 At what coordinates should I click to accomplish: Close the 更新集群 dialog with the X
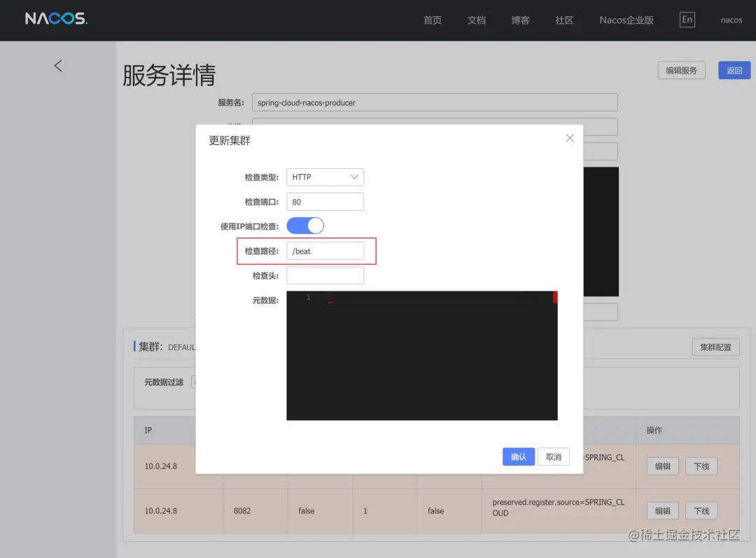tap(569, 138)
